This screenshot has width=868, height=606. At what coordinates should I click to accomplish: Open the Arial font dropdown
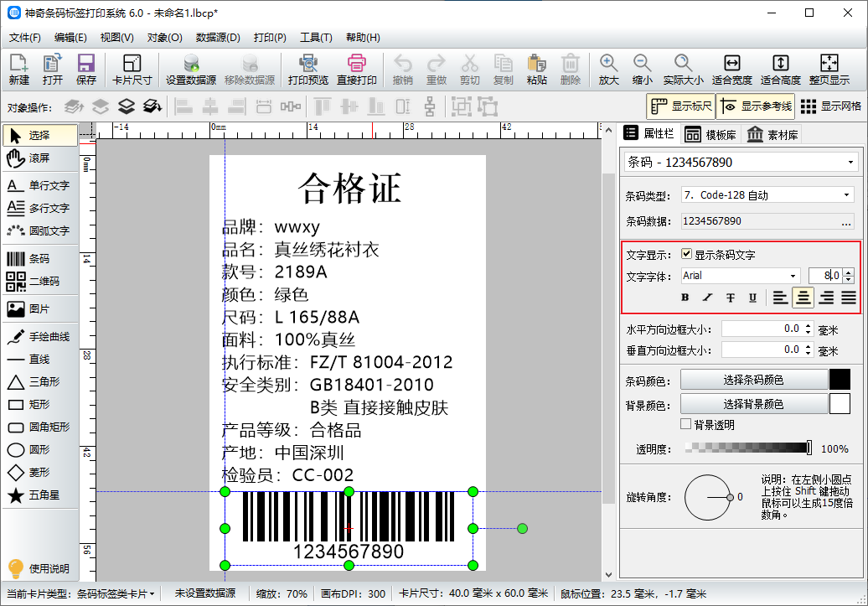pyautogui.click(x=793, y=276)
